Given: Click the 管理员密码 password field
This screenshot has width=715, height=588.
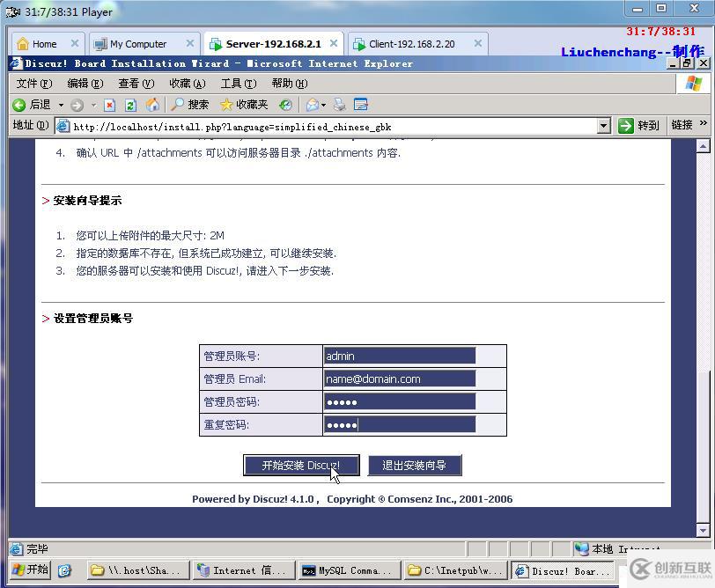Looking at the screenshot, I should 400,401.
